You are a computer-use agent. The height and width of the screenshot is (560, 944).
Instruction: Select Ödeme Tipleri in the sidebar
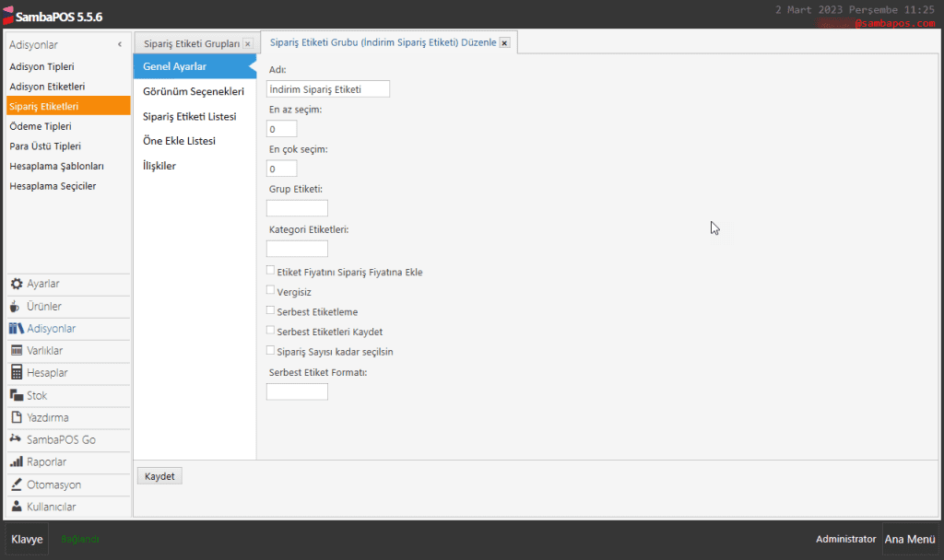(x=41, y=126)
